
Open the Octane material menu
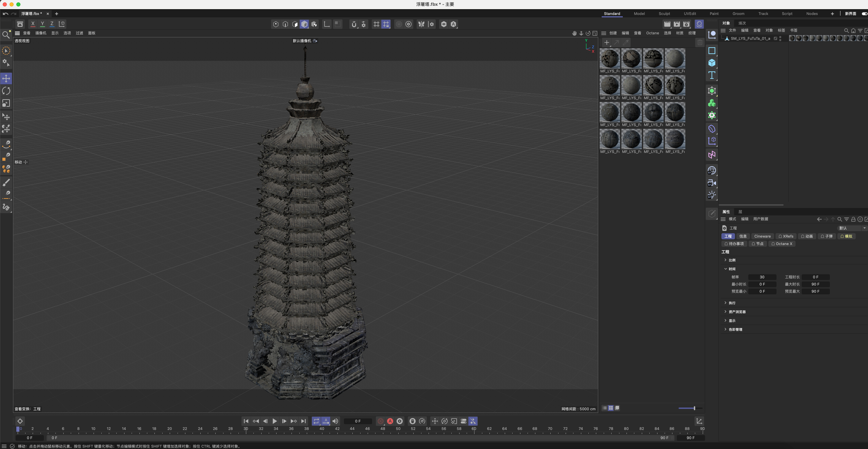[652, 33]
